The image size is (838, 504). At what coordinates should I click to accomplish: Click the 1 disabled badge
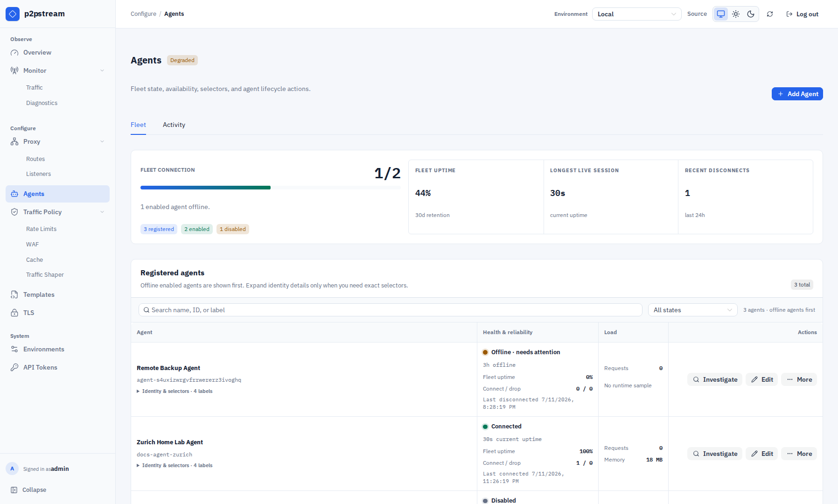point(233,229)
